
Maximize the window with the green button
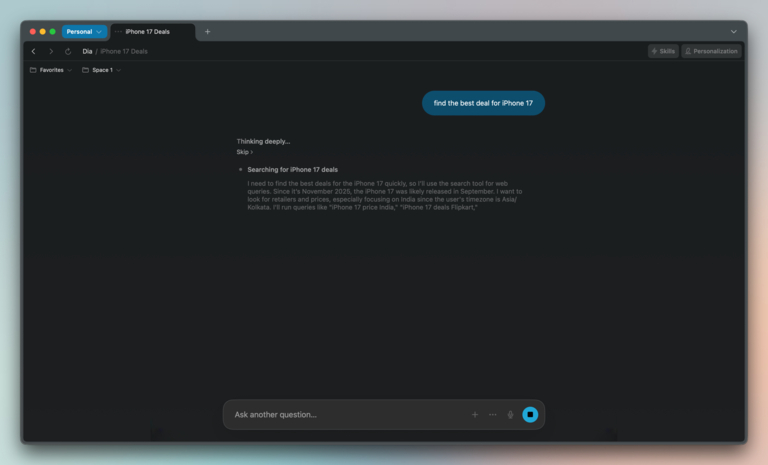click(52, 31)
